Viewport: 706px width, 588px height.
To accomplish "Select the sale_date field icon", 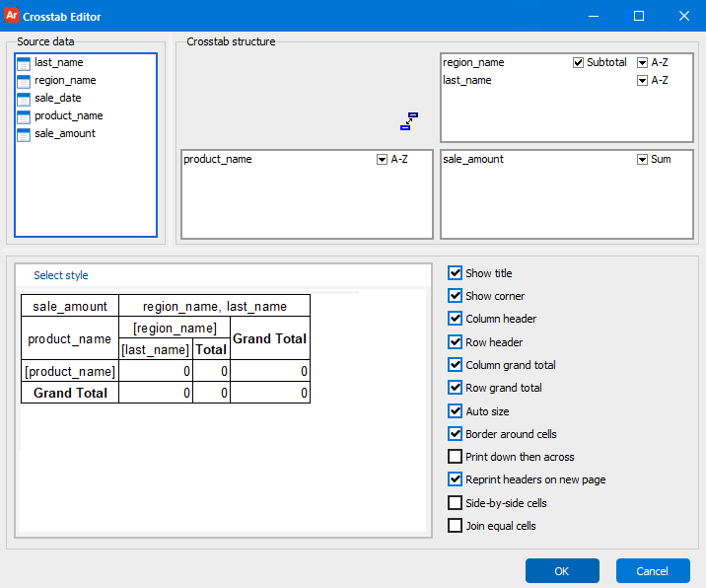I will point(24,99).
